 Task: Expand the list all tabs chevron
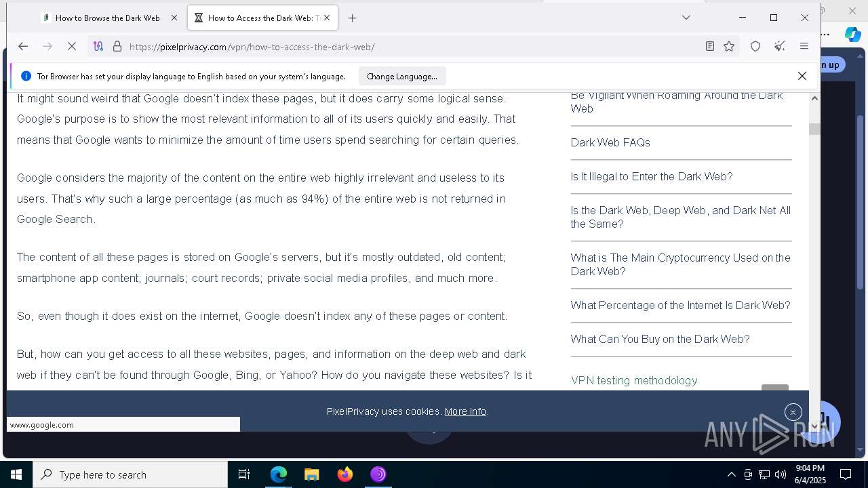pos(686,18)
